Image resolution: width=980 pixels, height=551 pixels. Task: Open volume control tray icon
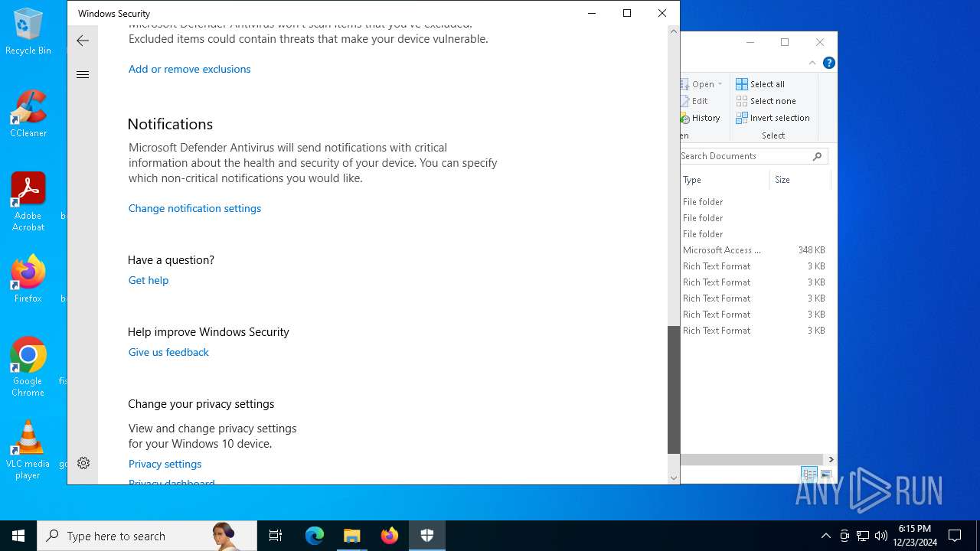pyautogui.click(x=881, y=536)
